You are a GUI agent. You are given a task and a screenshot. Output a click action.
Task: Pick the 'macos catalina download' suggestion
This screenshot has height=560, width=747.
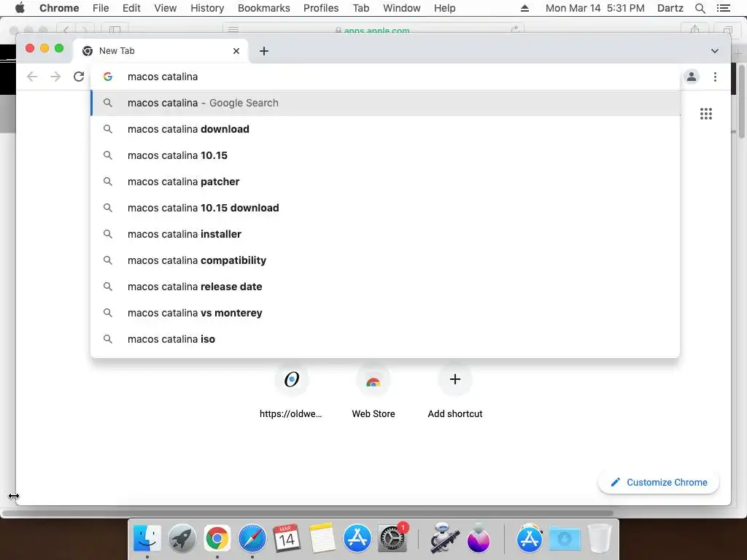point(385,129)
